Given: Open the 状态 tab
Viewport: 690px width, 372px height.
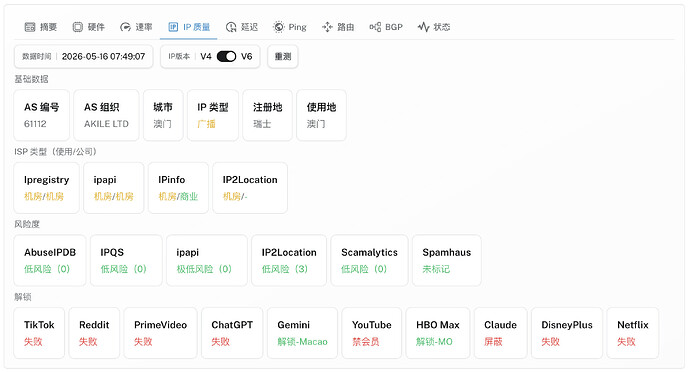Looking at the screenshot, I should pyautogui.click(x=434, y=27).
